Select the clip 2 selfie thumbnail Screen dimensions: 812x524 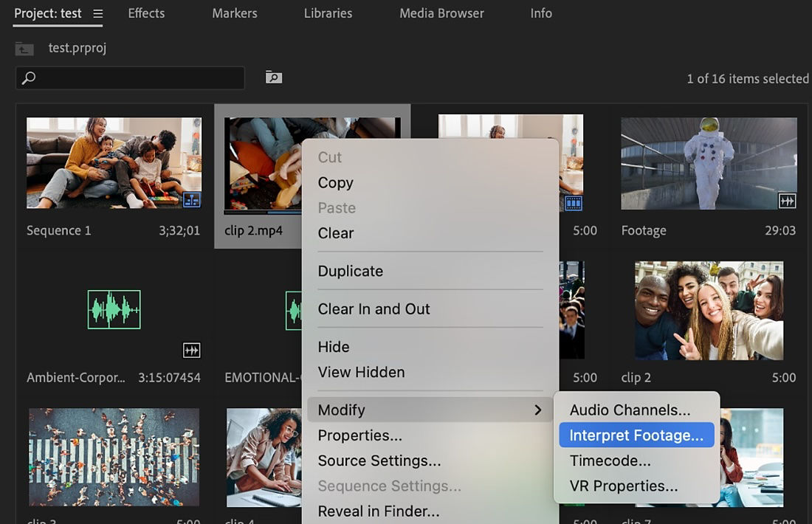(x=709, y=310)
